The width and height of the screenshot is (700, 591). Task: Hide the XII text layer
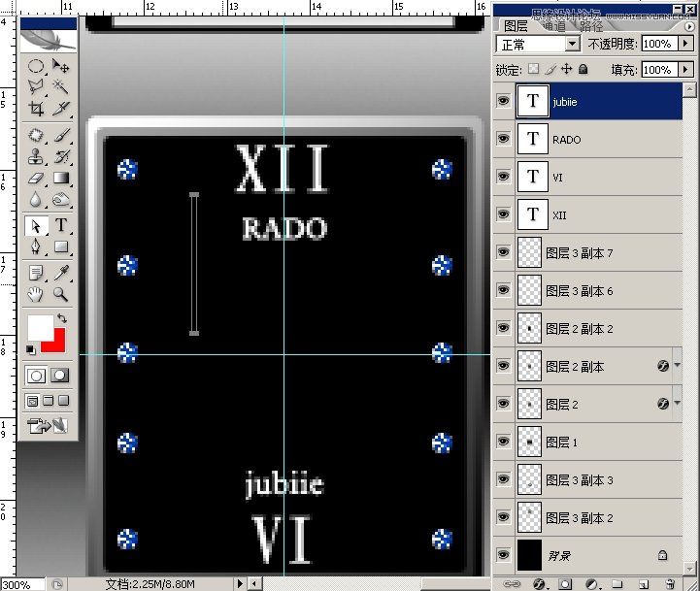pos(503,214)
